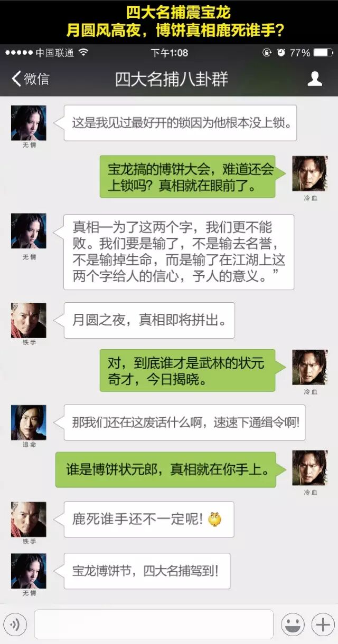Select the green 到底谁才是武林的状元 bubble
Viewport: 338px width, 644px height.
coord(189,370)
